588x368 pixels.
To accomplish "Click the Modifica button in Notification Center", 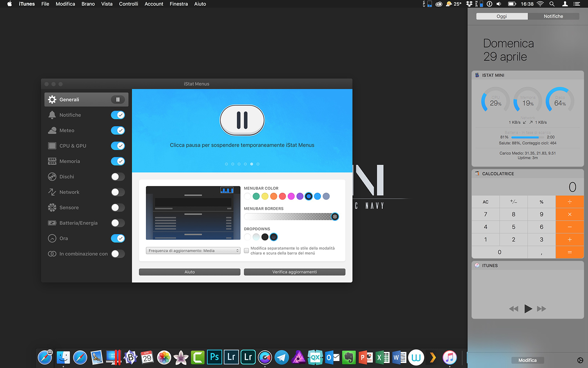I will click(x=527, y=360).
